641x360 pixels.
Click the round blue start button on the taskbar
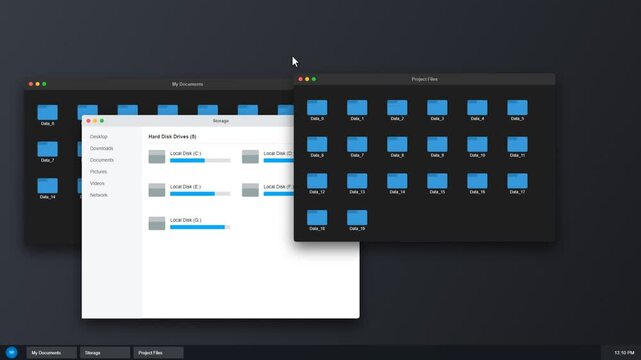[11, 352]
